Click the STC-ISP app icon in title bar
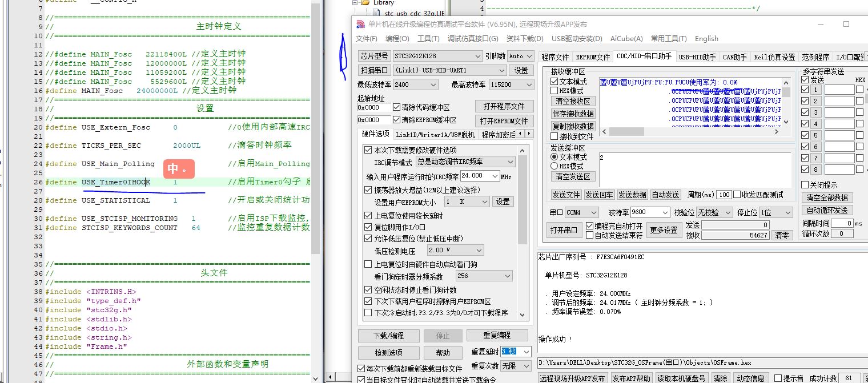This screenshot has height=383, width=868. coord(360,25)
